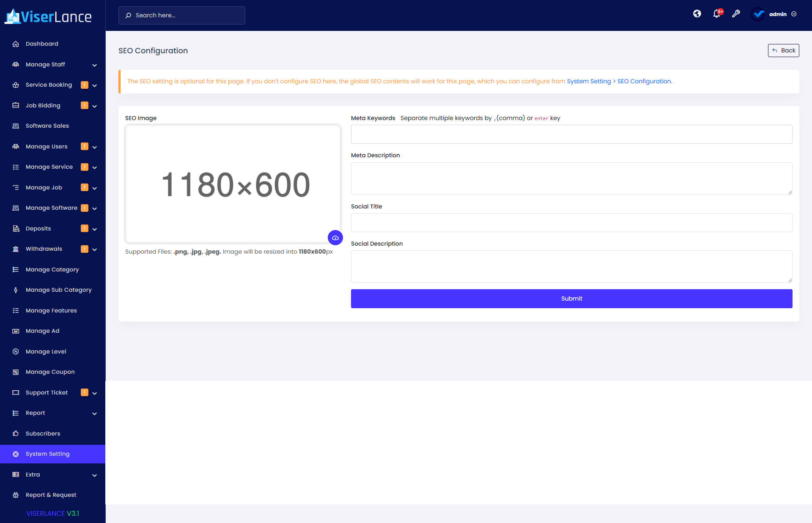812x523 pixels.
Task: Open the notifications bell icon
Action: point(716,14)
